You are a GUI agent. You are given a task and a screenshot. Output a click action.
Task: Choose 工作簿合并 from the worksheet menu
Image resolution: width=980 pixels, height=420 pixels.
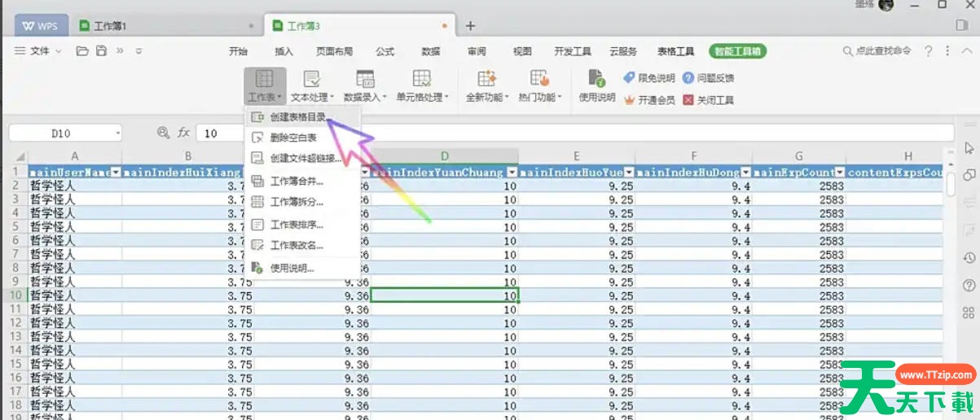297,181
